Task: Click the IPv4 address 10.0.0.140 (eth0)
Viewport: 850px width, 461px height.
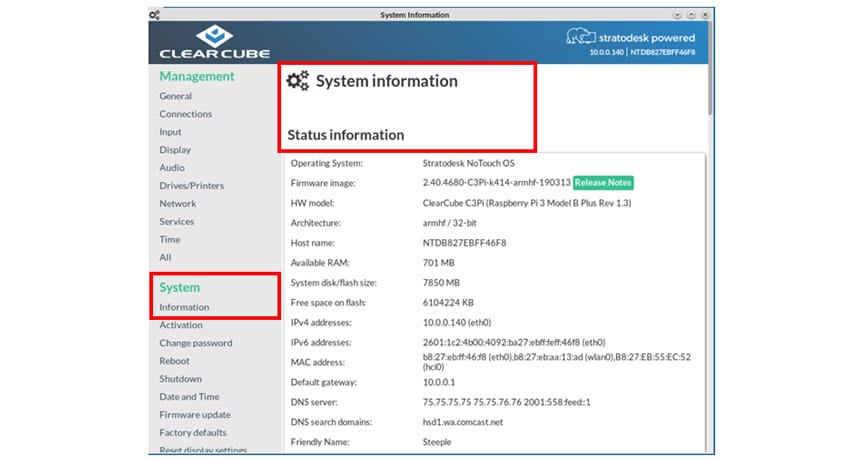Action: point(456,323)
